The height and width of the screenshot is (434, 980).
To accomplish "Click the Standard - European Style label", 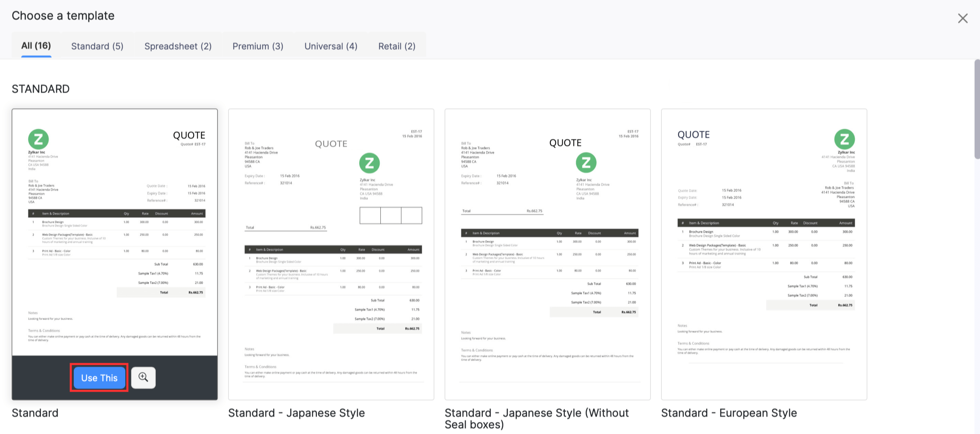I will (729, 413).
